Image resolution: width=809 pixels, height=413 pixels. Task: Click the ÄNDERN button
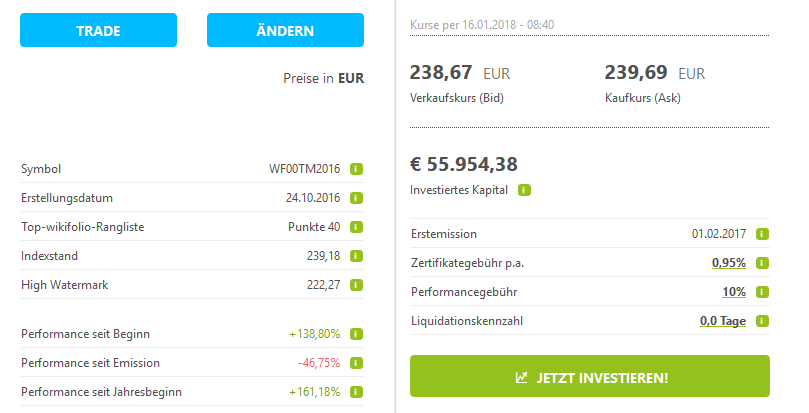285,30
